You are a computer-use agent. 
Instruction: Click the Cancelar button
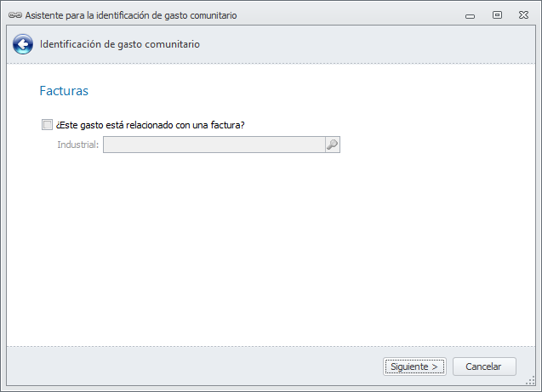click(484, 366)
